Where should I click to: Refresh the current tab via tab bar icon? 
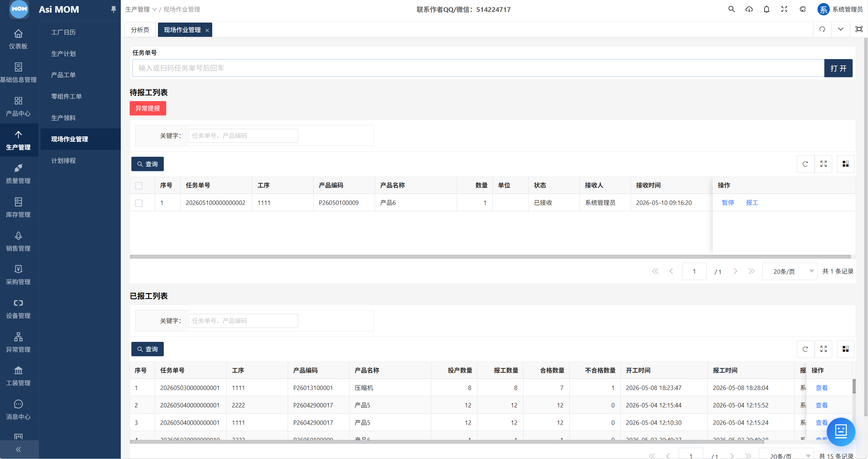tap(822, 29)
